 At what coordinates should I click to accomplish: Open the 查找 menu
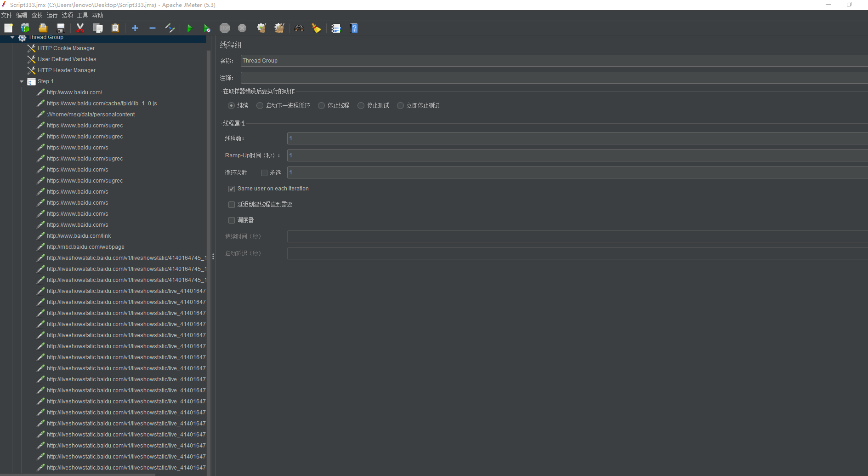[x=37, y=16]
